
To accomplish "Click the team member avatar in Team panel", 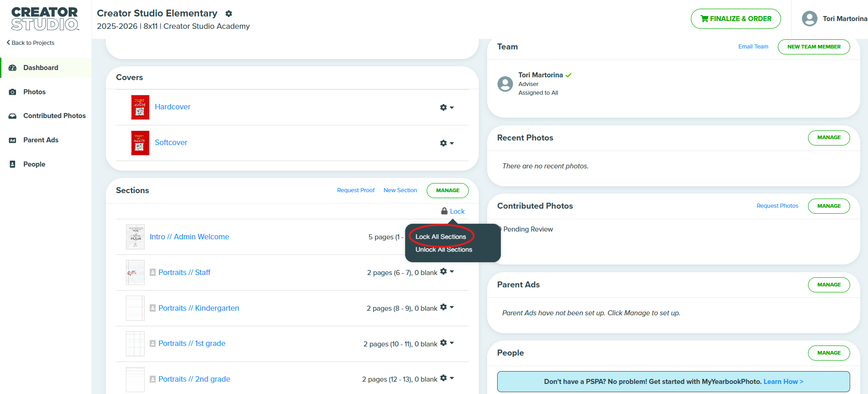I will coord(505,84).
